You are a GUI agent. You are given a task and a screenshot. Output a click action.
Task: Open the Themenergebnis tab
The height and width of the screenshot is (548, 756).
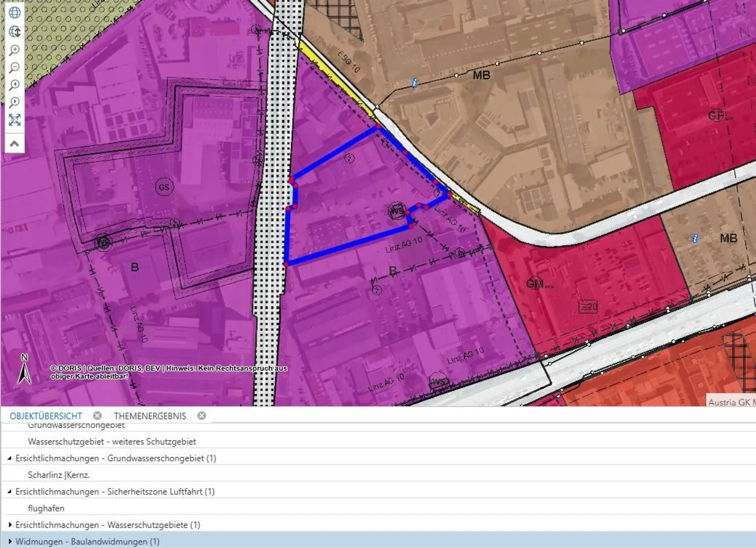(150, 416)
